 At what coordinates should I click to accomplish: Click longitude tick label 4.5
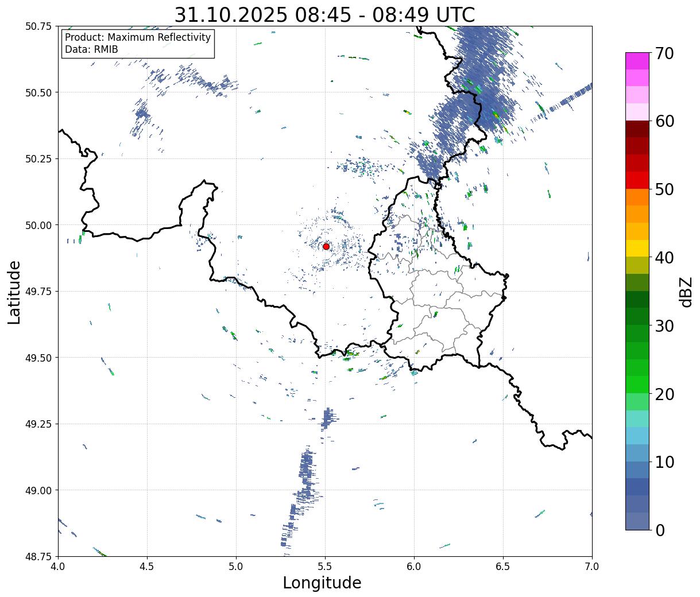pyautogui.click(x=147, y=567)
